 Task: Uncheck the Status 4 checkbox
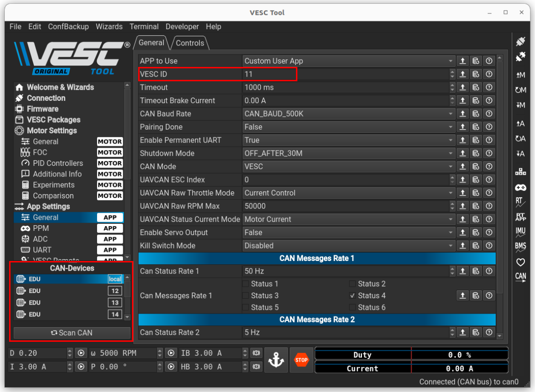tap(352, 296)
